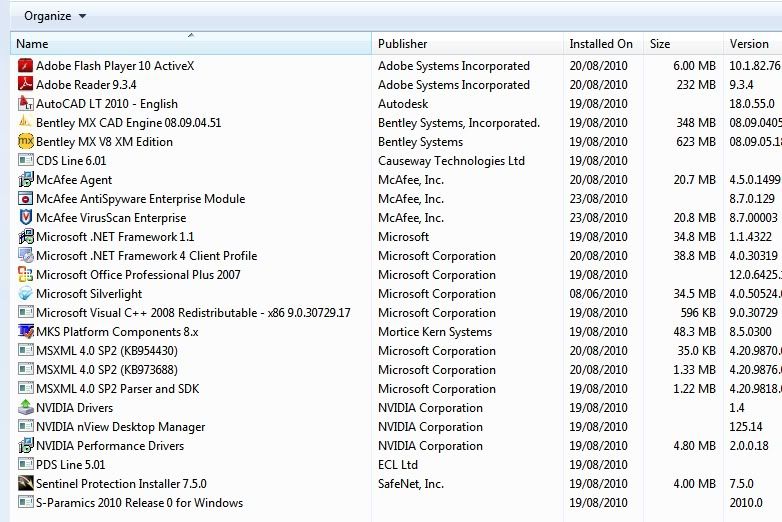This screenshot has width=782, height=522.
Task: Click the Adobe Reader 9.3.4 icon
Action: pos(25,85)
